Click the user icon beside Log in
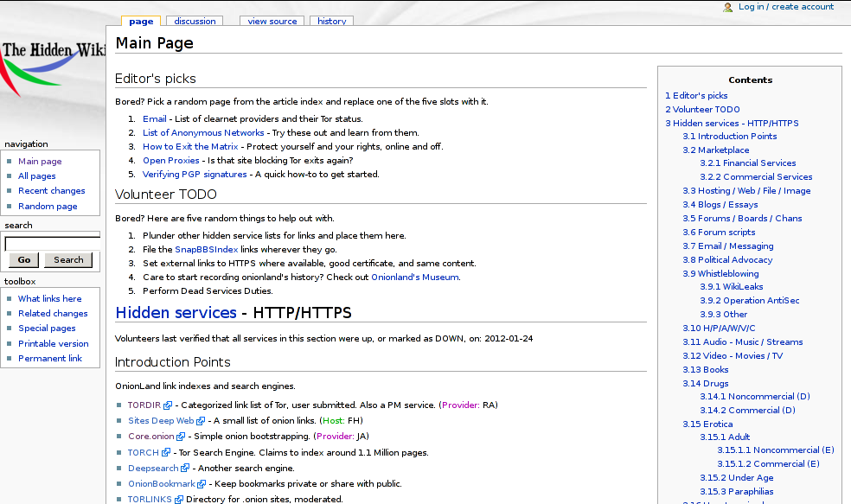The width and height of the screenshot is (851, 504). coord(728,7)
